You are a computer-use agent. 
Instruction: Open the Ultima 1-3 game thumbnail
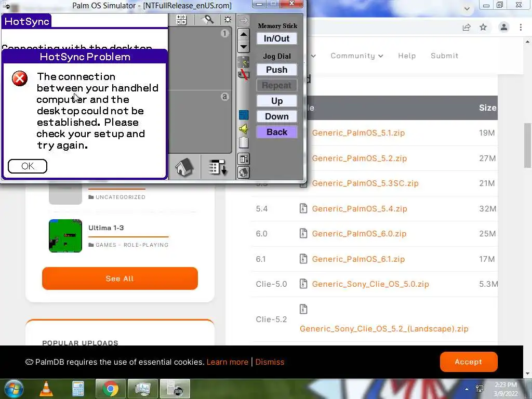click(x=65, y=236)
